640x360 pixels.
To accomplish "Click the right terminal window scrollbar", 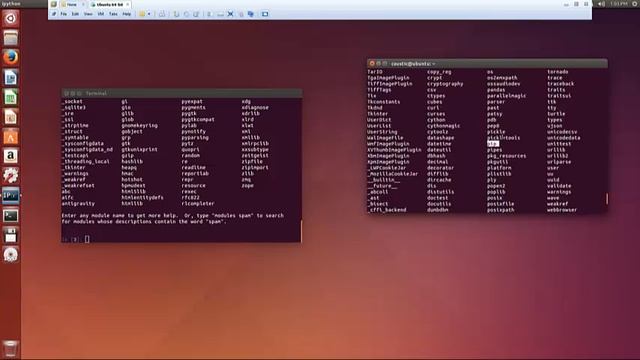I will tap(607, 199).
